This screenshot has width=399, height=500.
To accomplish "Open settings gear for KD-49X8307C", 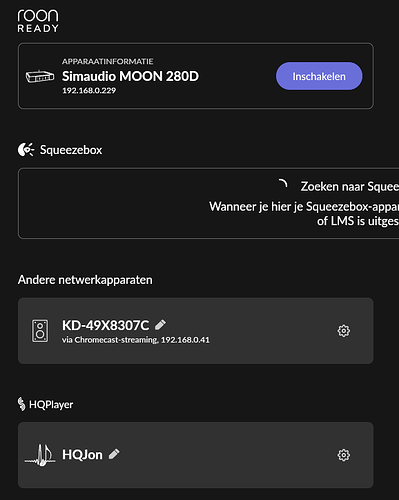I will (344, 331).
